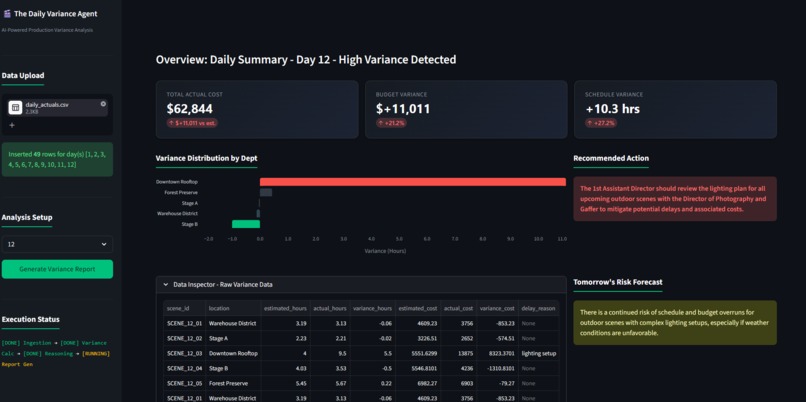The width and height of the screenshot is (806, 402).
Task: Click the clapperboard app logo icon
Action: pyautogui.click(x=7, y=14)
